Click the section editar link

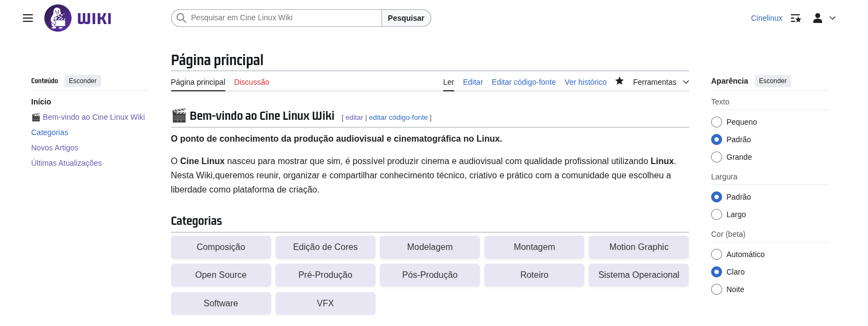[x=354, y=118]
